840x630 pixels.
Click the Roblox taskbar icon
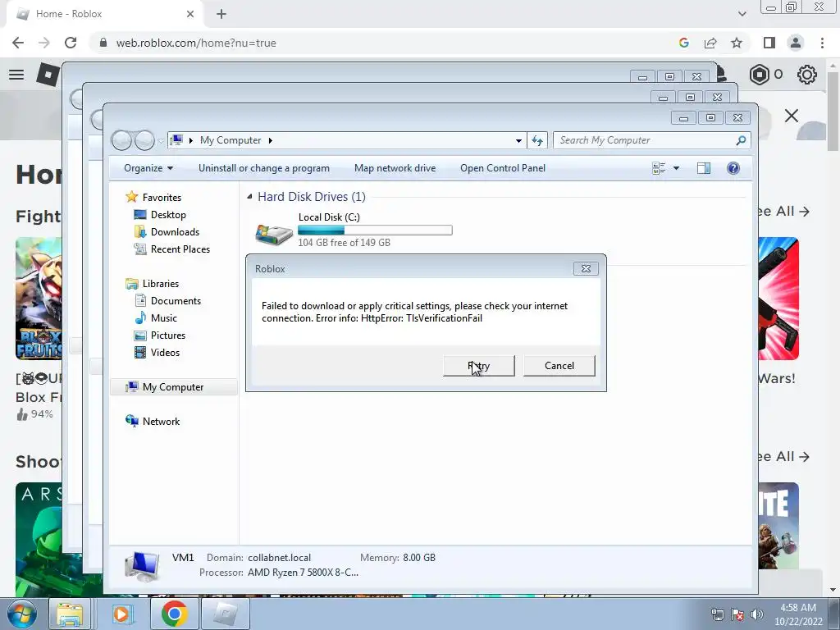[225, 614]
